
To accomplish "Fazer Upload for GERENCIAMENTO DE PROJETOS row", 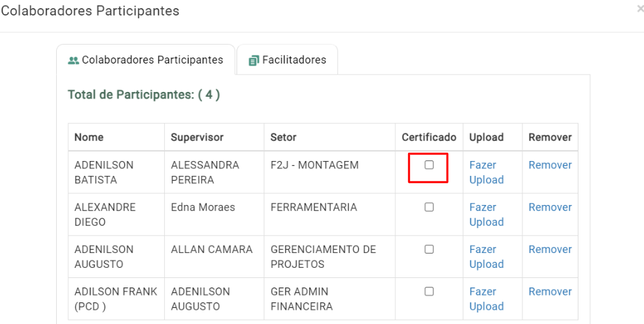I will pyautogui.click(x=487, y=256).
